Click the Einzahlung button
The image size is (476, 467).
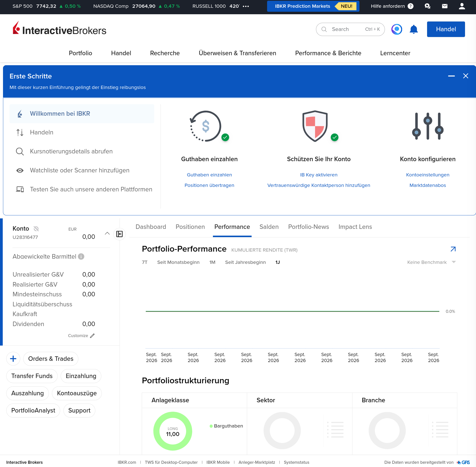[81, 376]
